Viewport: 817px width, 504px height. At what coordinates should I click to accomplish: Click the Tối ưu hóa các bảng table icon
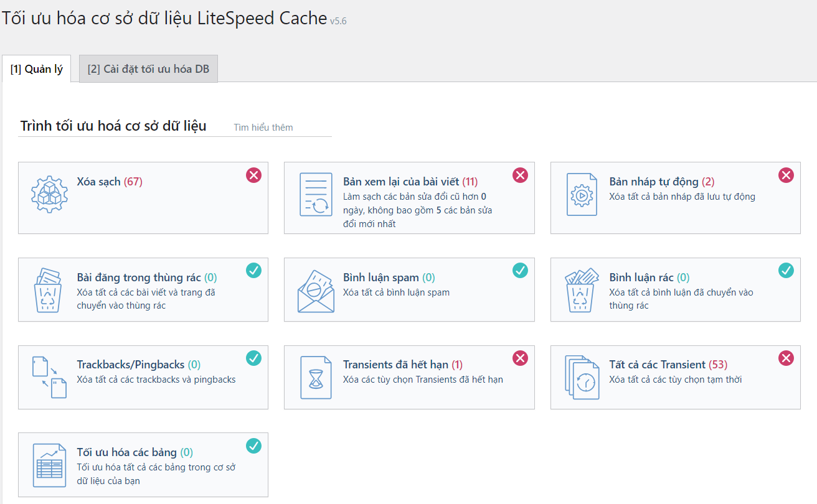pyautogui.click(x=49, y=465)
